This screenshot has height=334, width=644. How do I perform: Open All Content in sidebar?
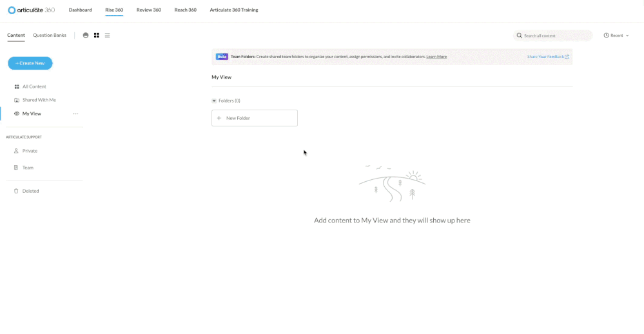[34, 86]
